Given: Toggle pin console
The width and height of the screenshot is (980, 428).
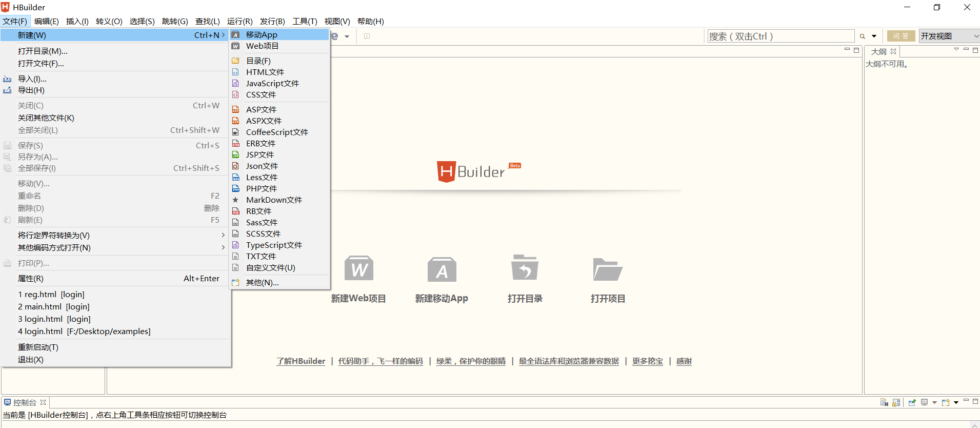Looking at the screenshot, I should pyautogui.click(x=912, y=402).
